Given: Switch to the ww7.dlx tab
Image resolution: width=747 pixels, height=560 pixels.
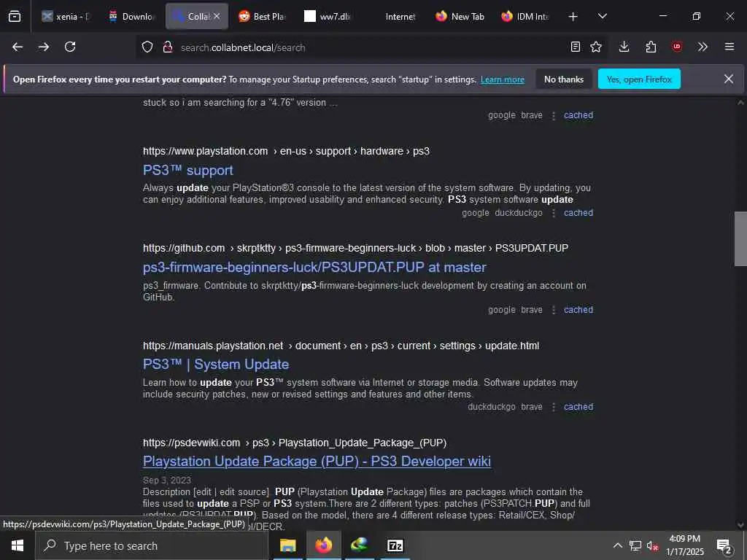Looking at the screenshot, I should click(328, 16).
